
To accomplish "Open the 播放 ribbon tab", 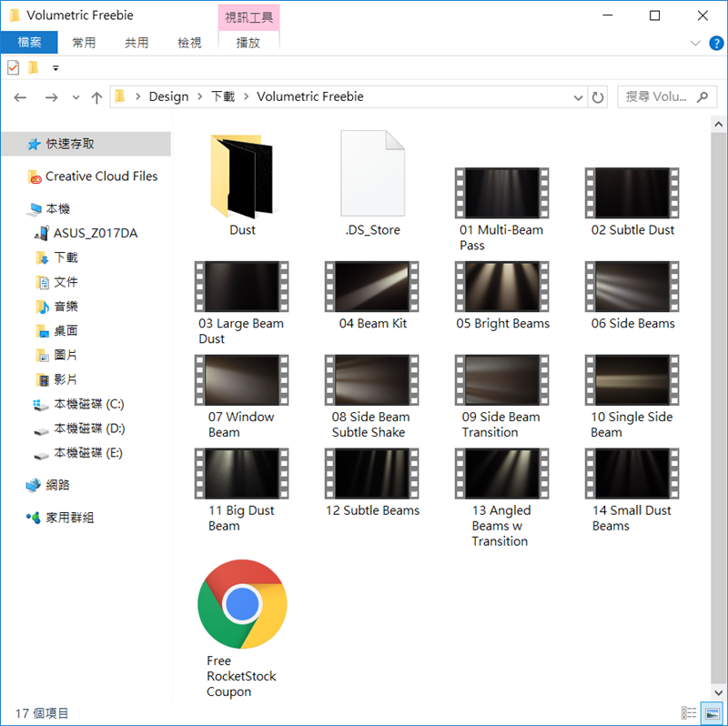I will point(248,43).
